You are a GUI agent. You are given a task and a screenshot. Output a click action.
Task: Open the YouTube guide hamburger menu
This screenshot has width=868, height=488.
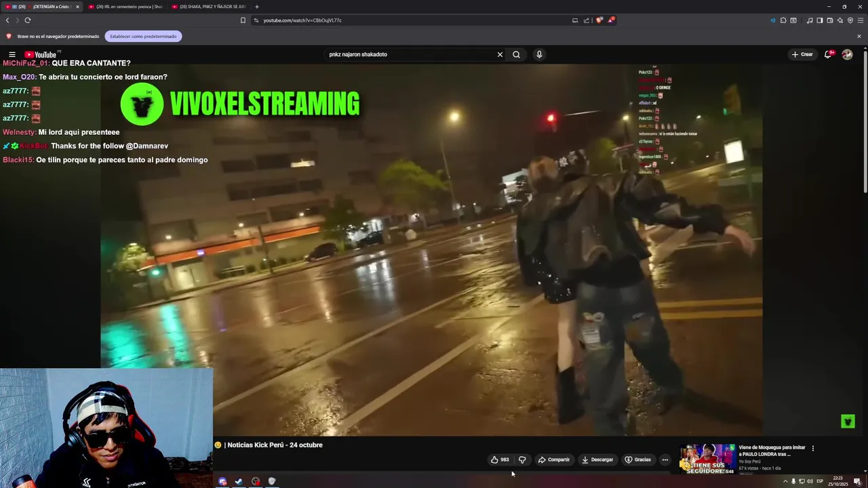[12, 54]
